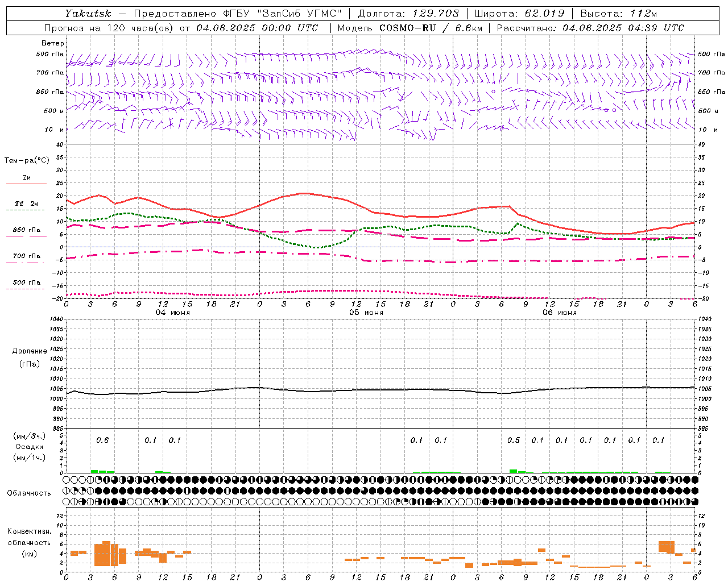Click the (км) convective cloud unit label
This screenshot has height=582, width=728.
pos(29,553)
